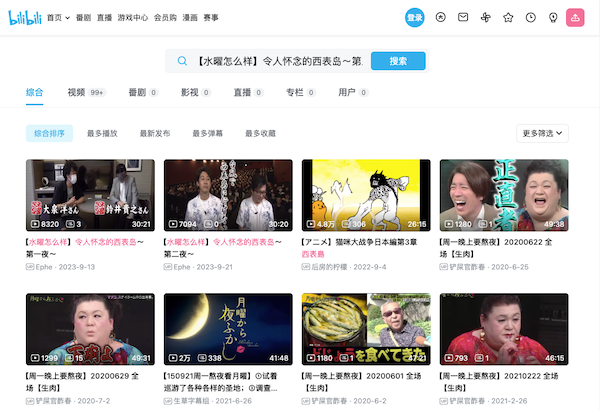The image size is (600, 410).
Task: Click the magnifier icon in search box
Action: [182, 61]
